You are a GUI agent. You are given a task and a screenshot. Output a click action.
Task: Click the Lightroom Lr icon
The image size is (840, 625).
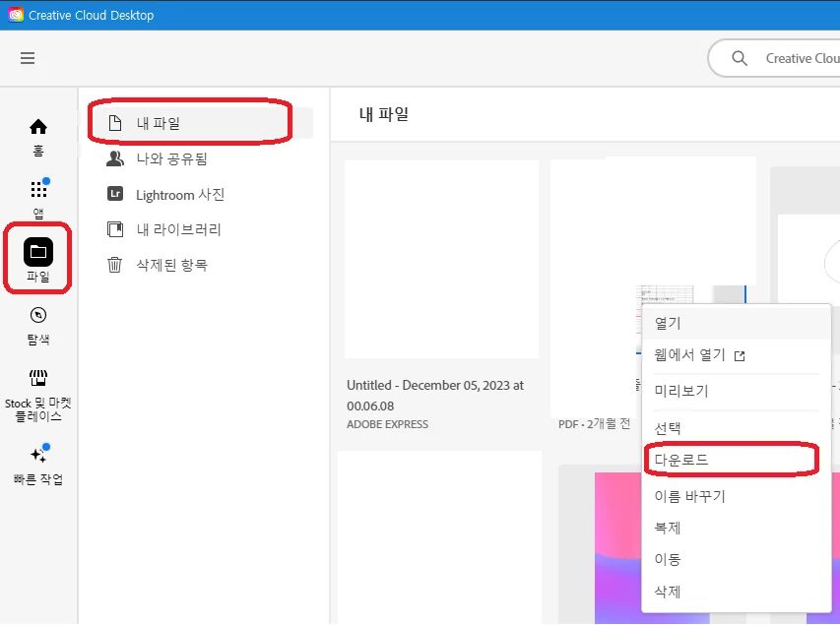pos(115,193)
